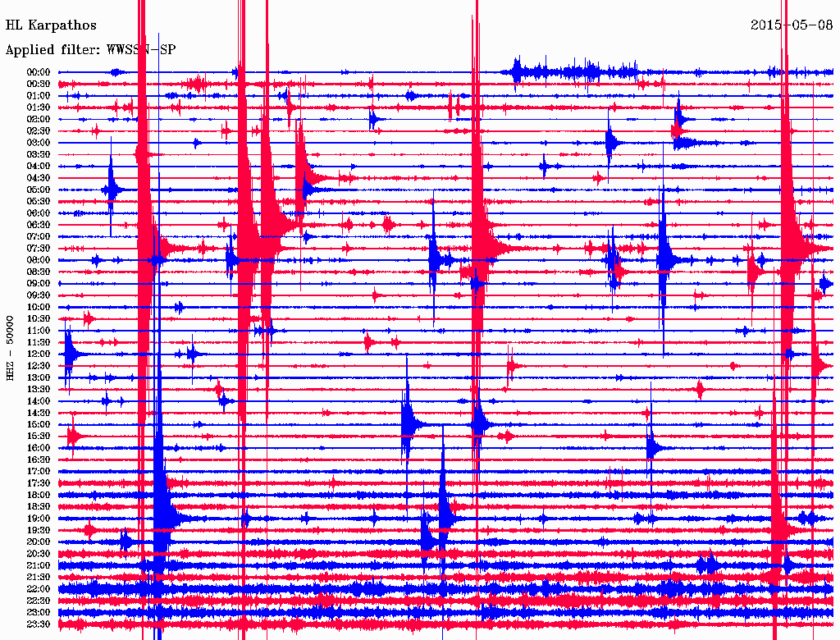
Task: Click the station title "HL Karpathos"
Action: click(51, 25)
